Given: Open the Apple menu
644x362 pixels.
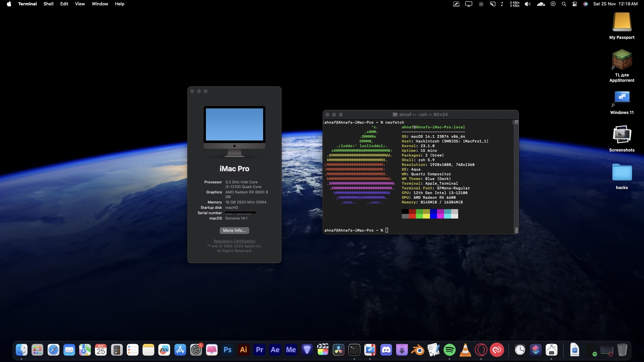Looking at the screenshot, I should pos(9,4).
